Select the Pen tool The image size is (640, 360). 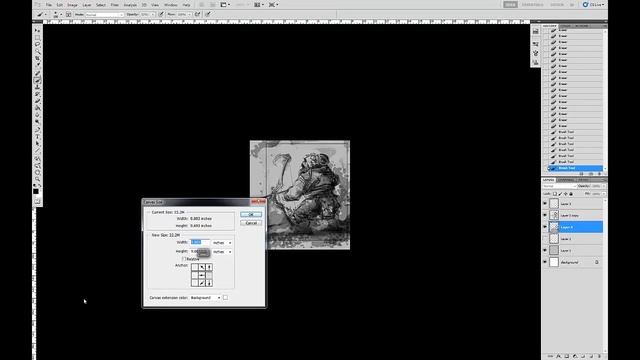pos(38,129)
